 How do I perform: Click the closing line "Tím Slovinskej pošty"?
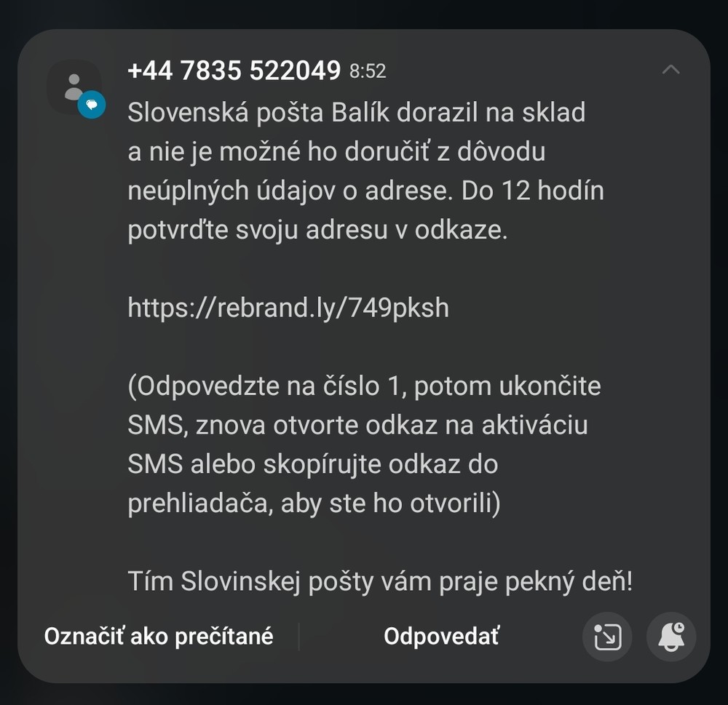click(380, 581)
